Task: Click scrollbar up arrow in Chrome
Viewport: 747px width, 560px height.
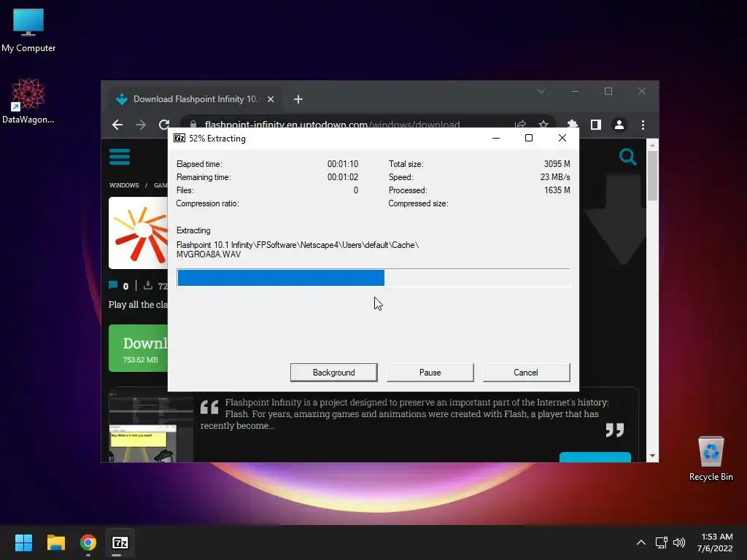Action: (652, 144)
